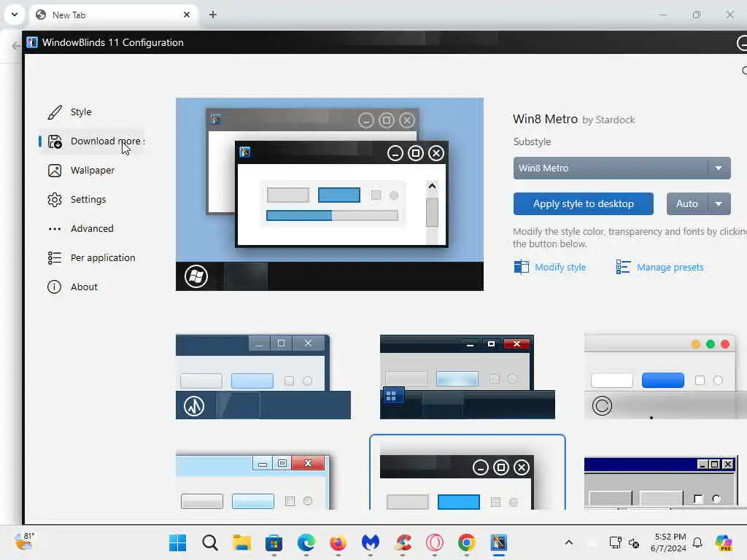Screen dimensions: 747x560
Task: Open the Windows Start menu
Action: (x=178, y=542)
